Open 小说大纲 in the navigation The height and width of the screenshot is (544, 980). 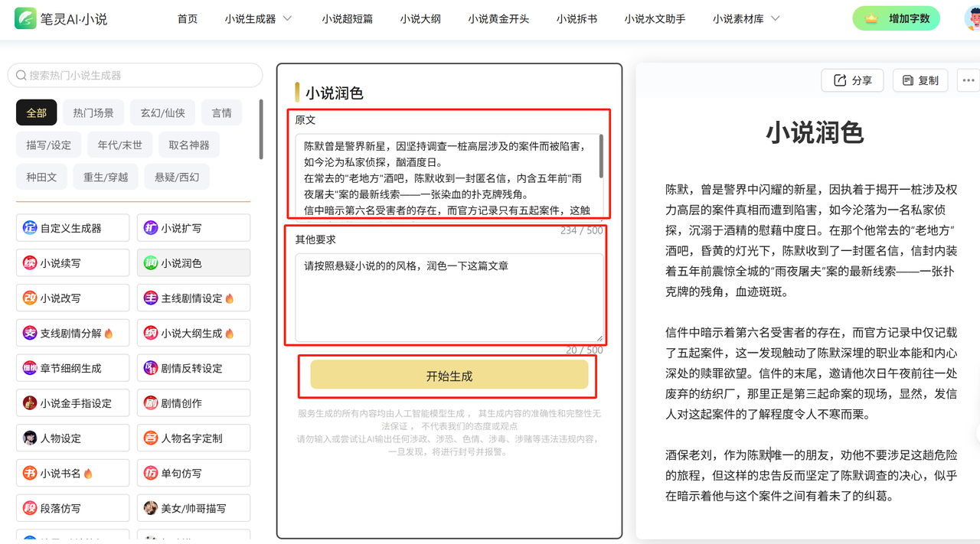420,19
